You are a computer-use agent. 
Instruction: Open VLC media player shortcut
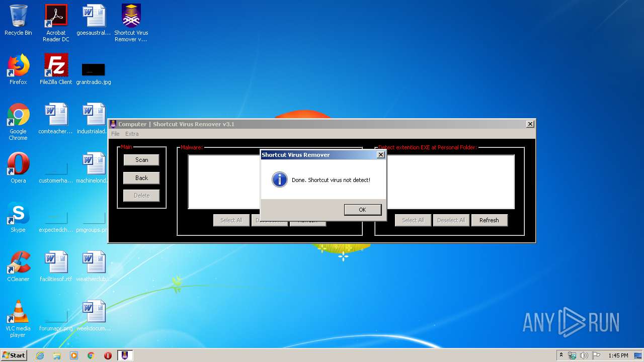[x=18, y=319]
